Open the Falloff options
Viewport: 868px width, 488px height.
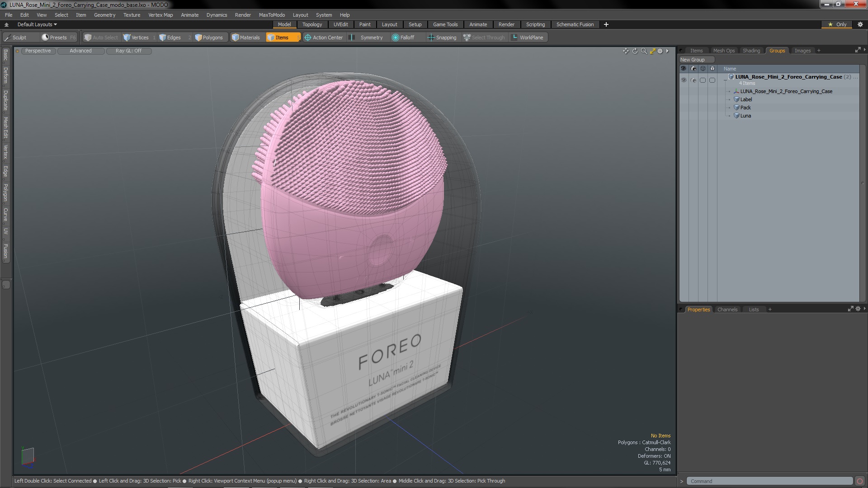[403, 38]
